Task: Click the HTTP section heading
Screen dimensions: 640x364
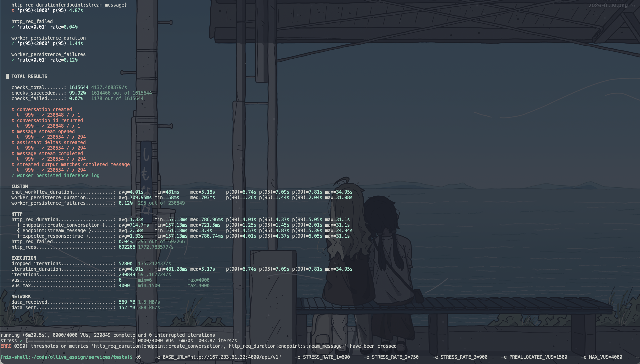Action: 17,214
